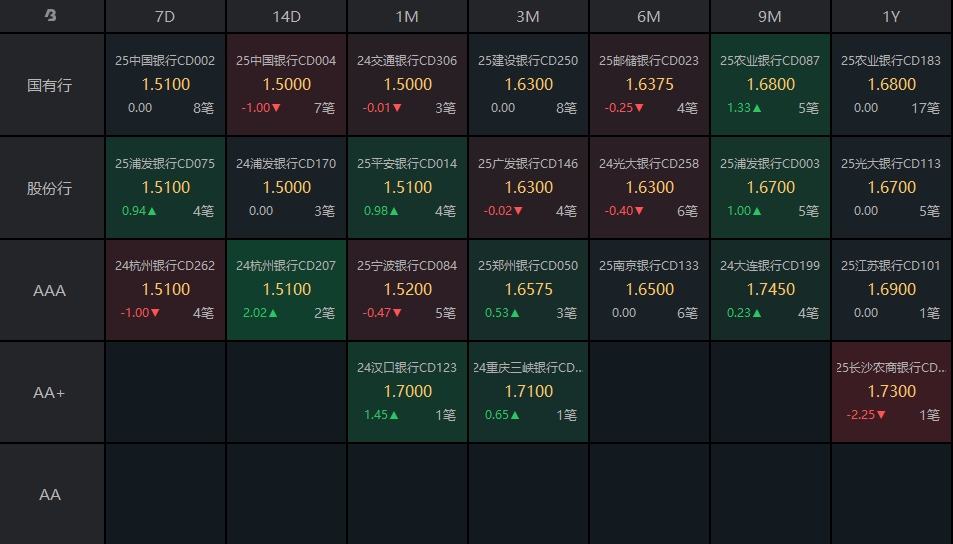Open the 25建设银行CD250 cell
953x544 pixels.
[x=528, y=84]
